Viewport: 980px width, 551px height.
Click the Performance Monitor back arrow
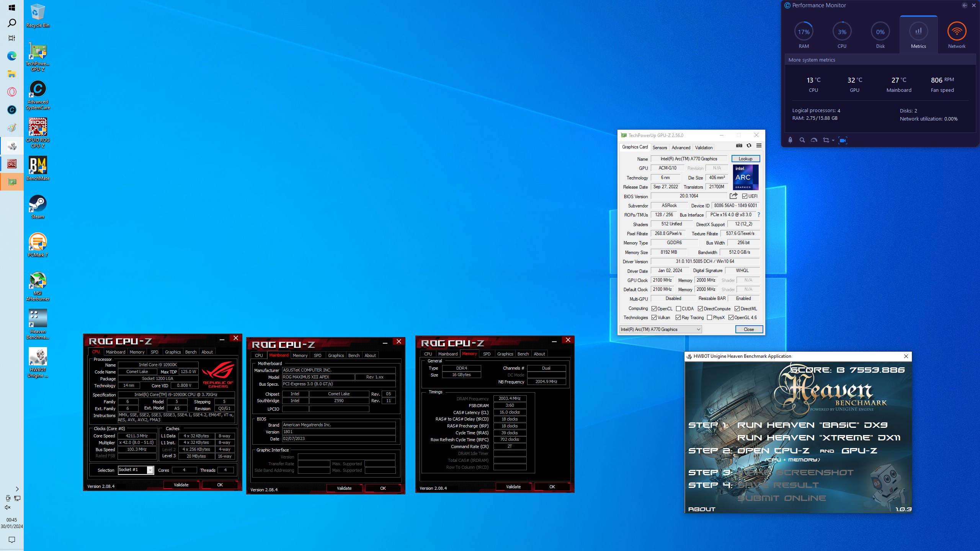965,5
